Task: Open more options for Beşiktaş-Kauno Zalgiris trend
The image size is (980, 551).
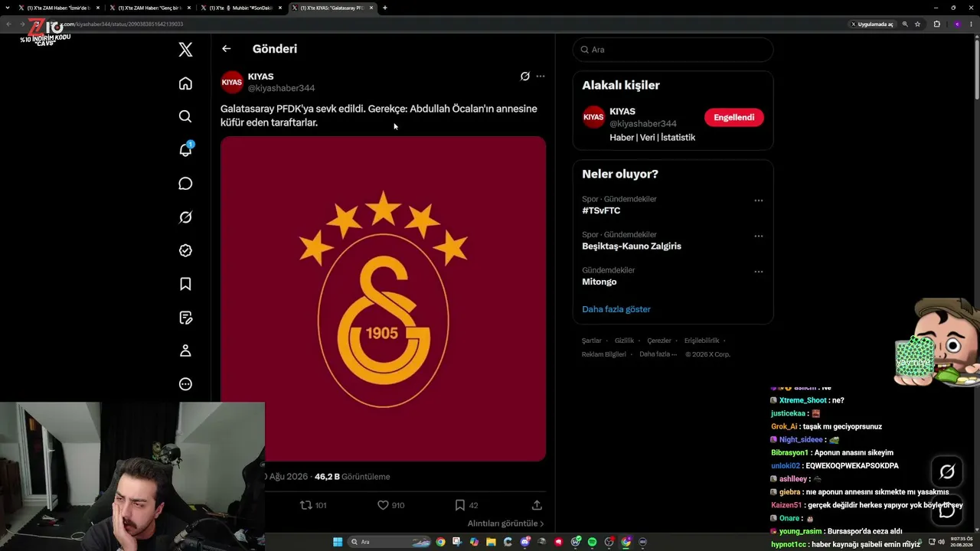Action: (759, 236)
